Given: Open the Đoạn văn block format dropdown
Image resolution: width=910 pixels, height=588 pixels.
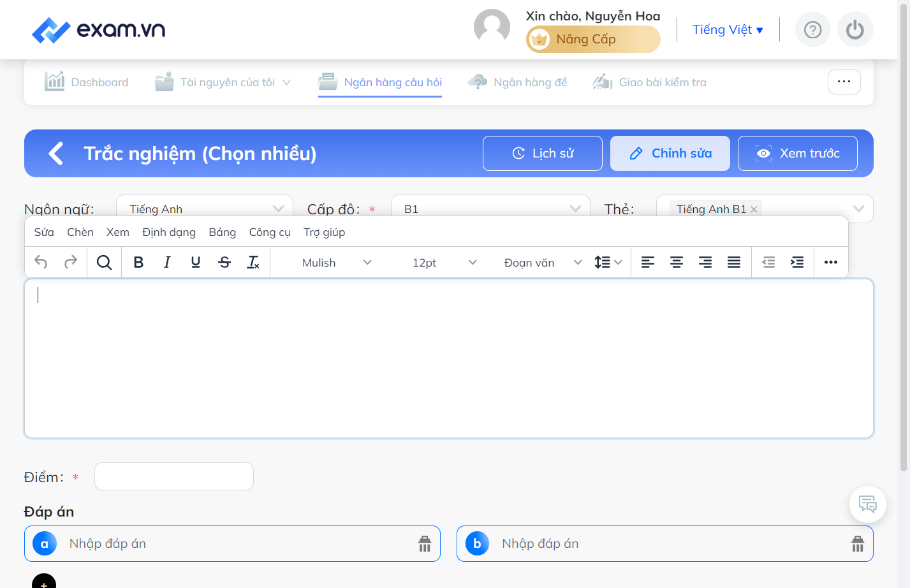Looking at the screenshot, I should point(542,263).
